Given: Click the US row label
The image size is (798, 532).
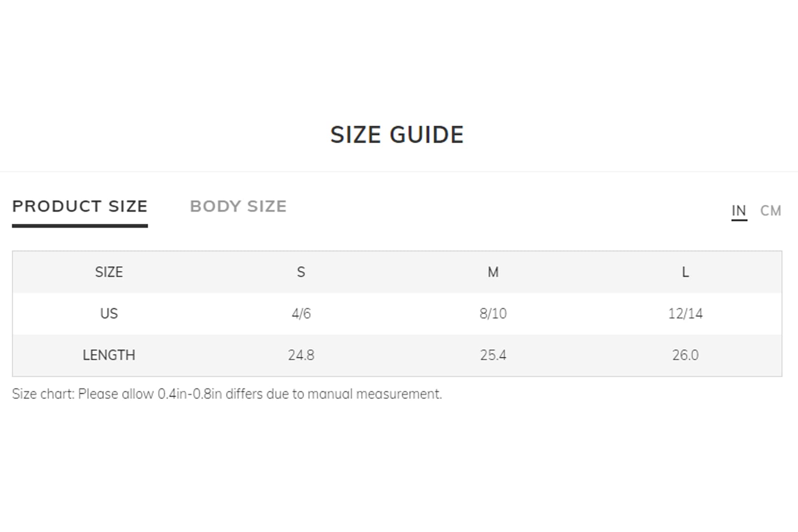Looking at the screenshot, I should click(109, 313).
